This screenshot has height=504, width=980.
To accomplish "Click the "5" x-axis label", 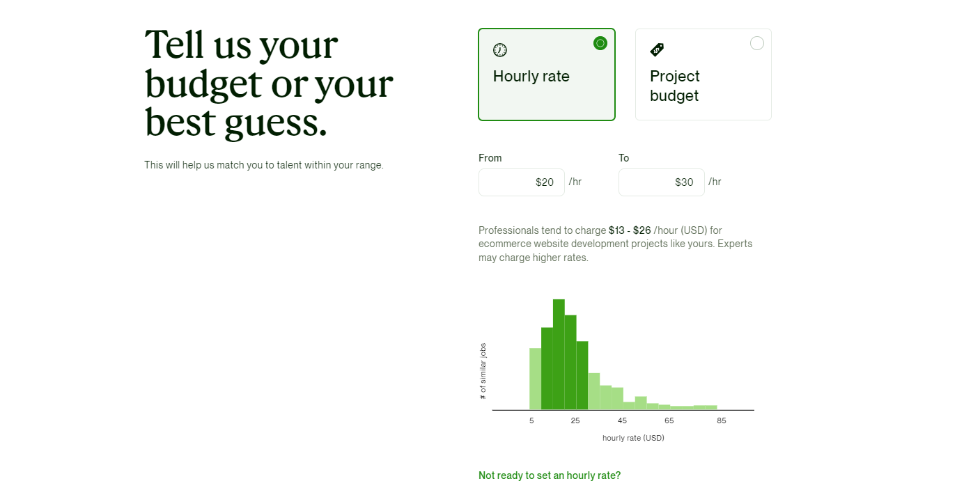I will point(531,420).
